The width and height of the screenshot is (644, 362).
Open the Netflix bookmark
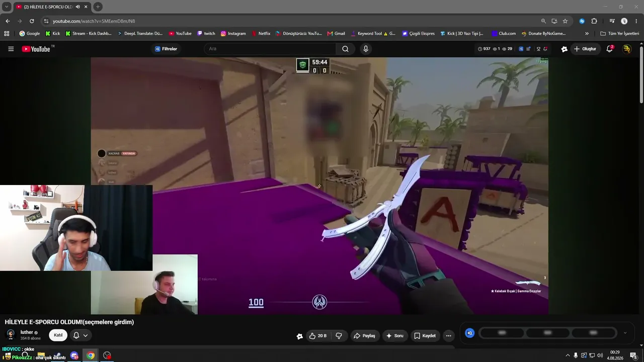click(261, 34)
